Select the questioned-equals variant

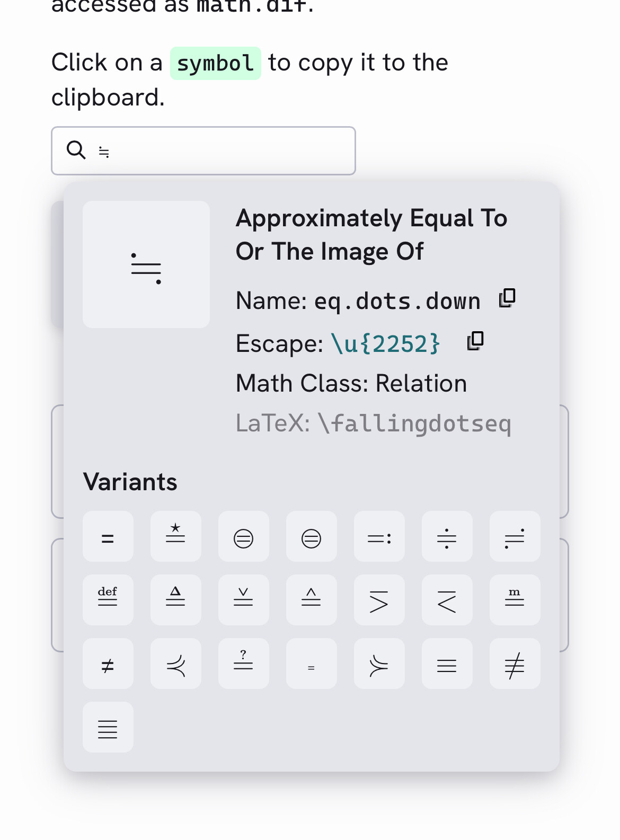[x=243, y=664]
